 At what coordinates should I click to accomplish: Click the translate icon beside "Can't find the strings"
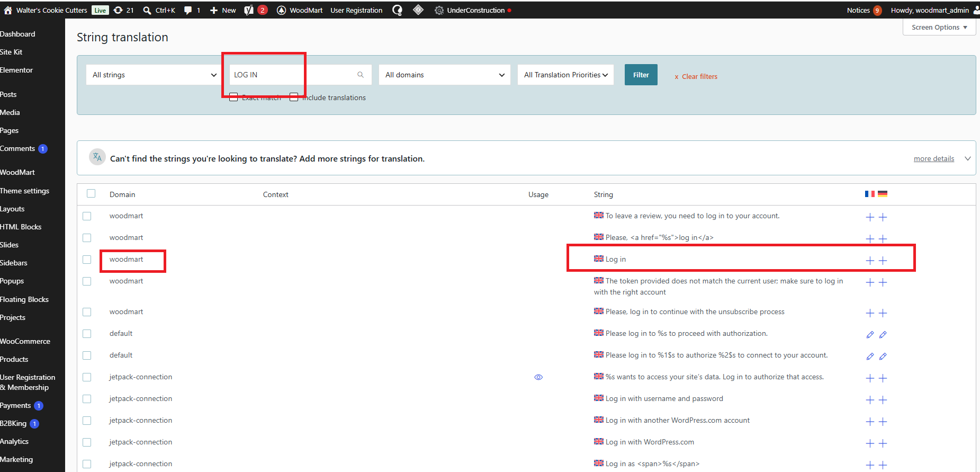point(97,157)
